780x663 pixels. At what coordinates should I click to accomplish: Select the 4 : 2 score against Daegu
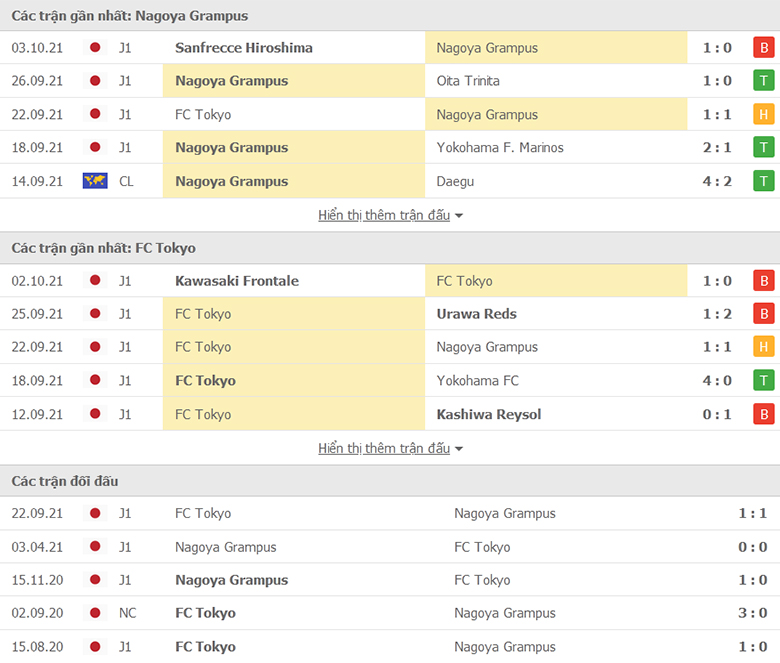point(717,181)
